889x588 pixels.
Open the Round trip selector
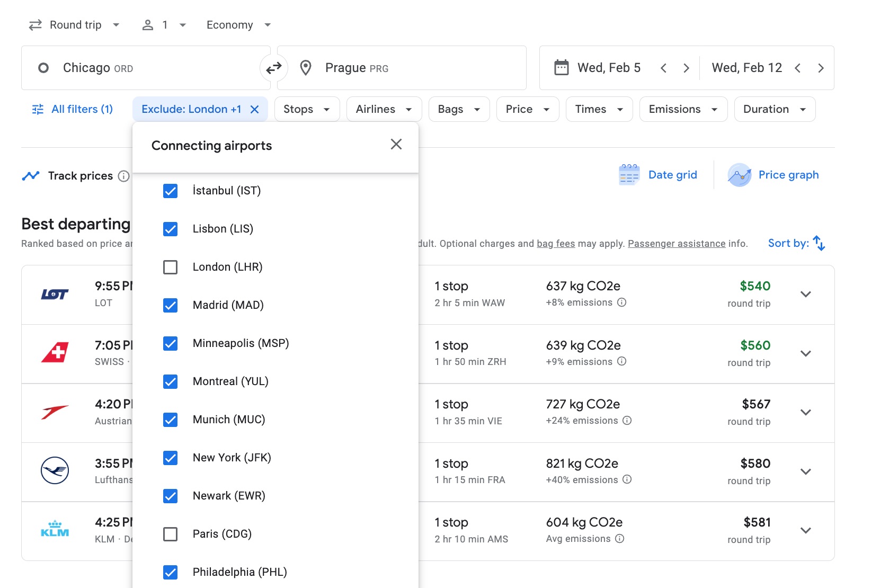74,24
